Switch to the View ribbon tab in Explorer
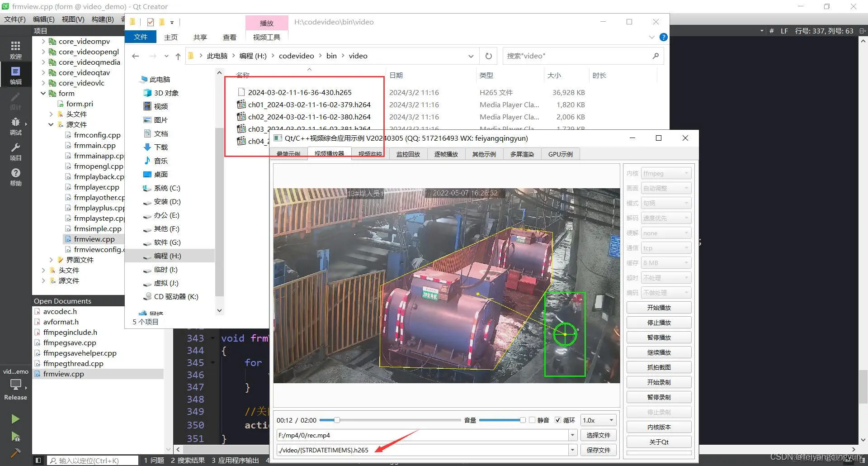Screen dimensions: 868x466 coord(230,37)
